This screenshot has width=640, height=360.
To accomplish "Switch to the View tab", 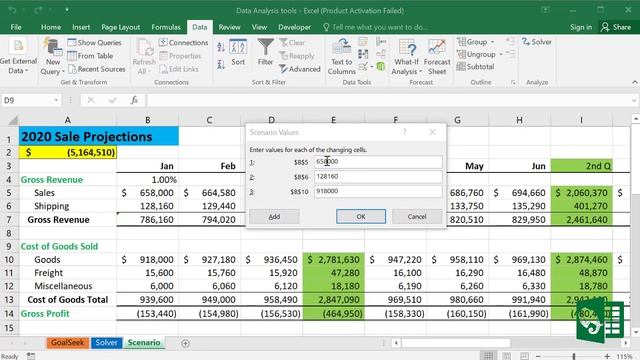I will coord(259,27).
